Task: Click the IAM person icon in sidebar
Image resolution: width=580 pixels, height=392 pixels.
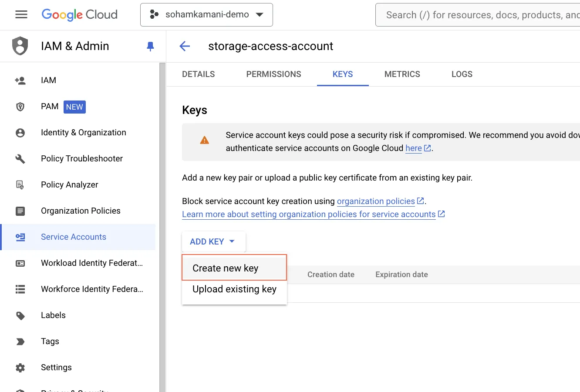Action: pos(20,80)
